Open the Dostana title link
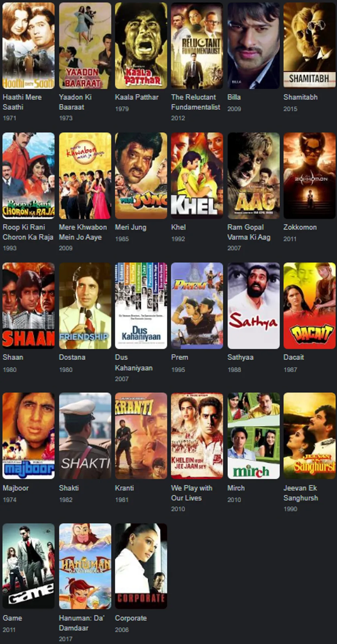The width and height of the screenshot is (337, 644). pyautogui.click(x=72, y=357)
